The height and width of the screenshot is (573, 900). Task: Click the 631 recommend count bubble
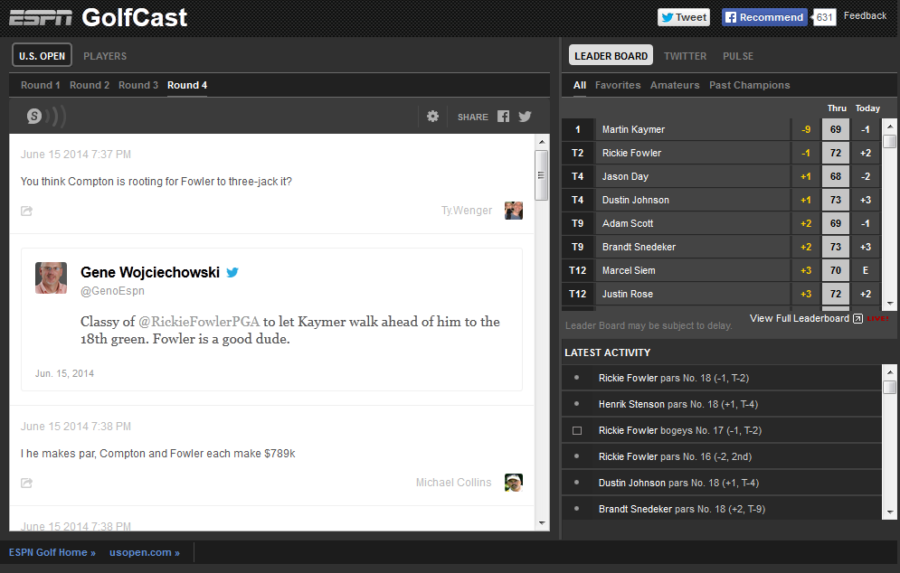824,17
